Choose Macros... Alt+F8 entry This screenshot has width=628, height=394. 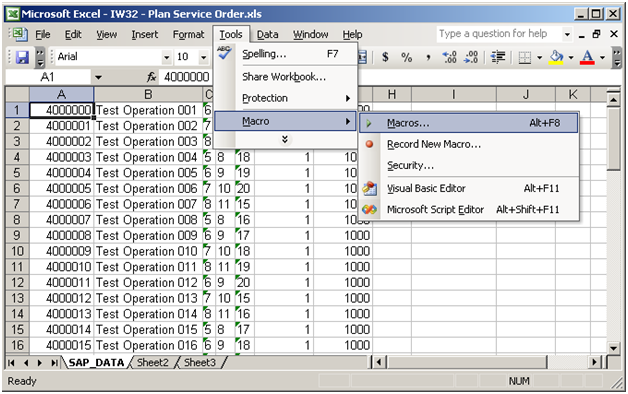point(469,123)
